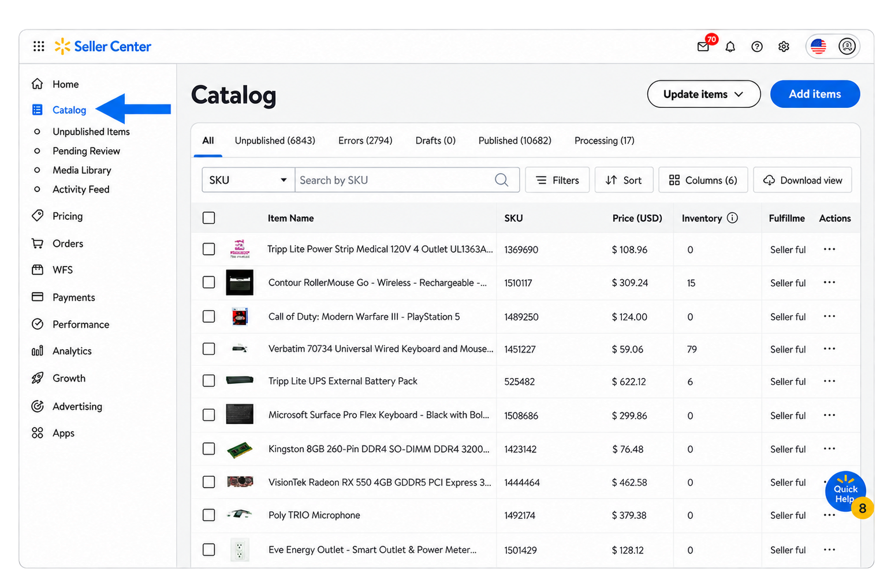Screen dimensions: 891x588
Task: Open the notifications bell
Action: point(730,47)
